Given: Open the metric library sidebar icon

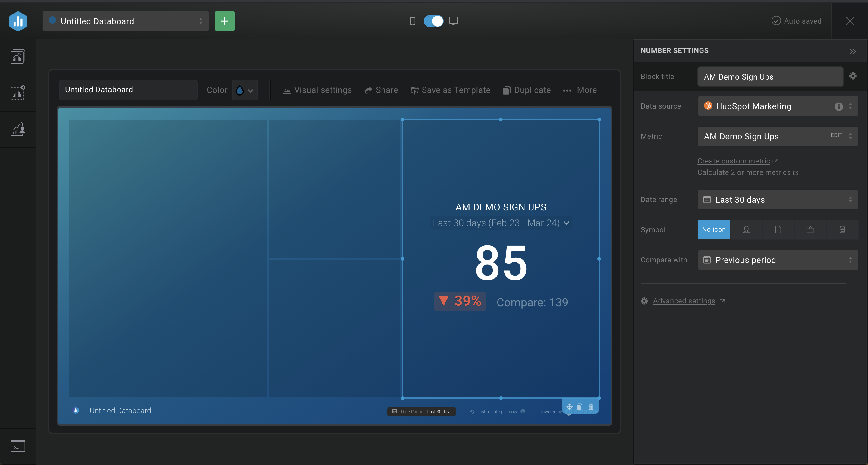Looking at the screenshot, I should (18, 93).
